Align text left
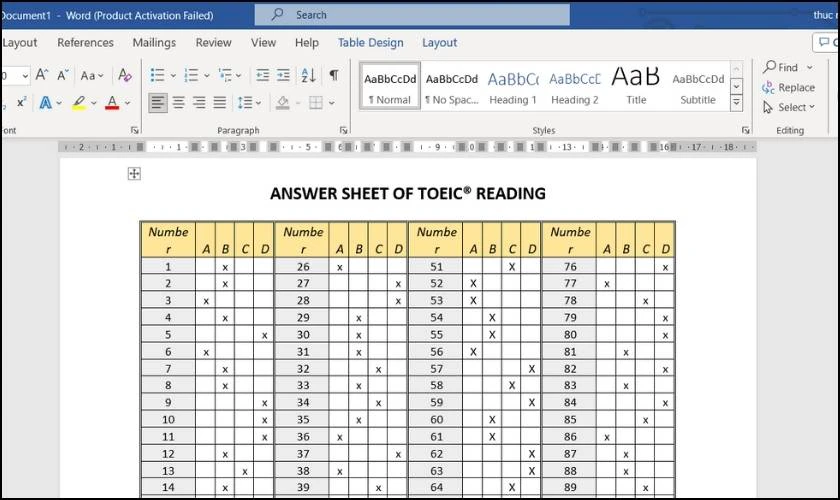The height and width of the screenshot is (500, 840). point(158,102)
